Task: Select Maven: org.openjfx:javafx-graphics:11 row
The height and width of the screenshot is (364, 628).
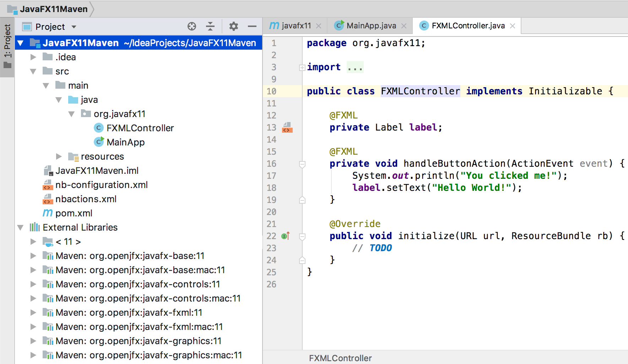Action: pyautogui.click(x=139, y=341)
